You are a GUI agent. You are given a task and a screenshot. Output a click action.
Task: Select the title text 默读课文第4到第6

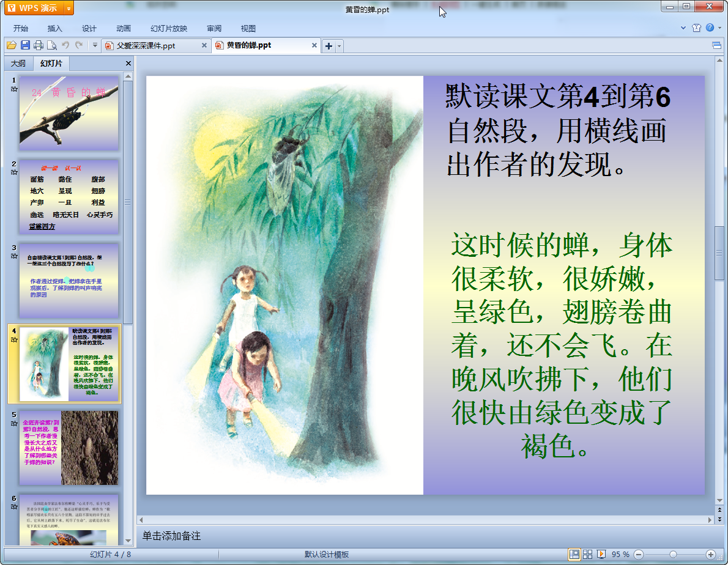click(558, 97)
